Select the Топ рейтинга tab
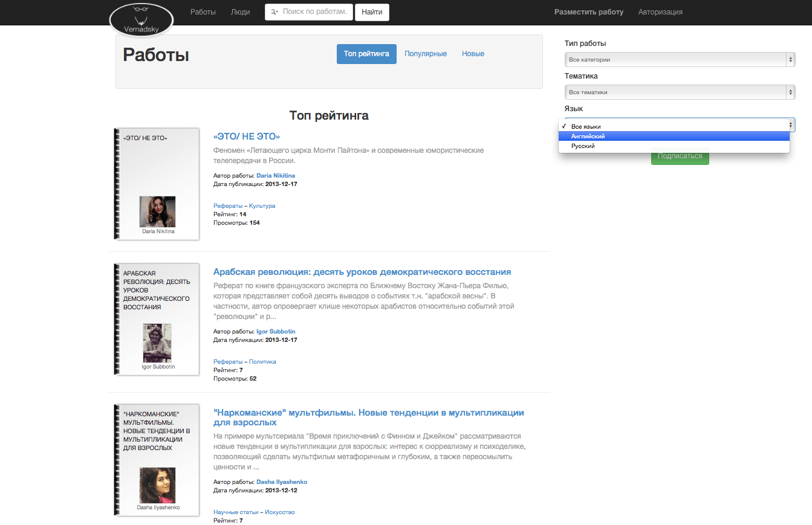Viewport: 812px width, 525px height. click(366, 54)
